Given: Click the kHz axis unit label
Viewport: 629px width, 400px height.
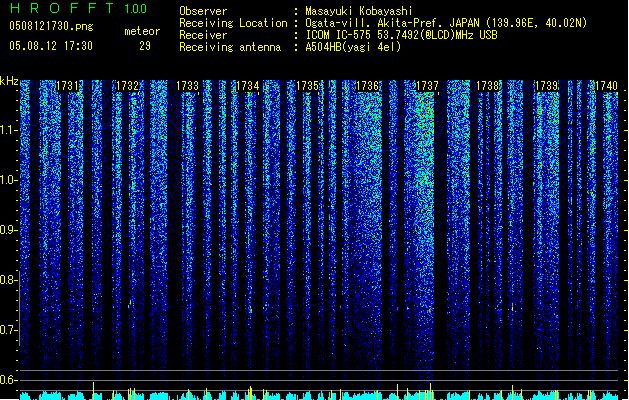Looking at the screenshot, I should point(9,81).
